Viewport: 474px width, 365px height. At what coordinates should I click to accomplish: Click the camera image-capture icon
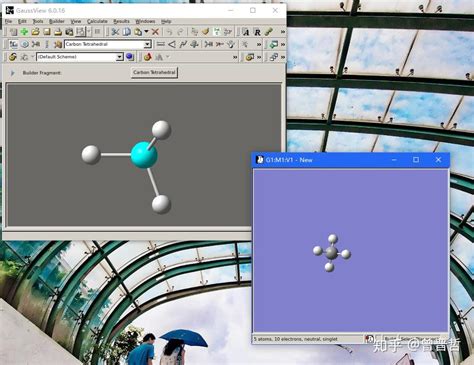point(69,32)
